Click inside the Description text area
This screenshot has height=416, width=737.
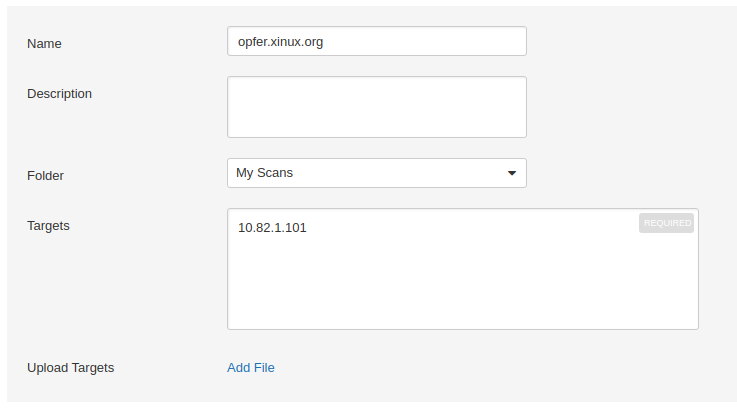click(376, 106)
